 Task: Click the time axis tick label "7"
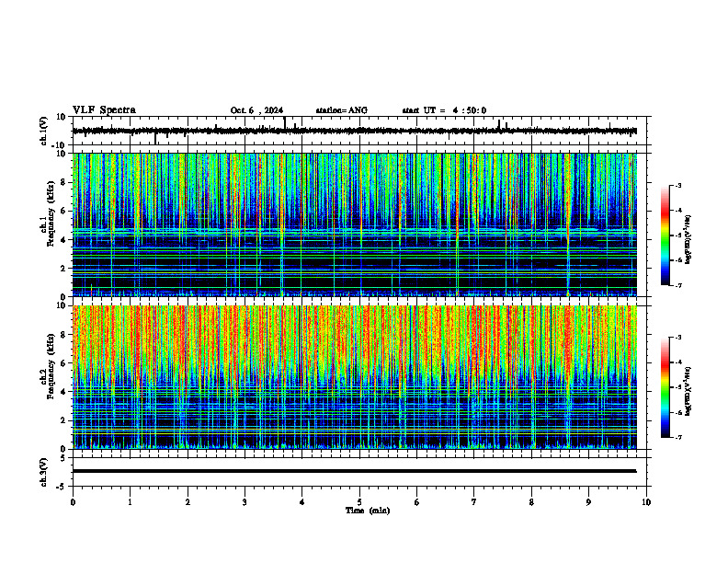474,502
